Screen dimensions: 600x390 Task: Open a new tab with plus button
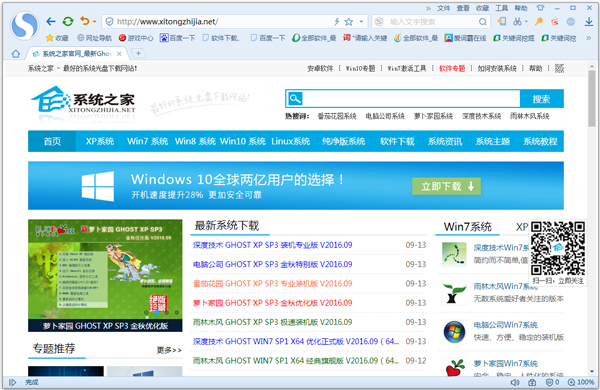click(x=139, y=53)
